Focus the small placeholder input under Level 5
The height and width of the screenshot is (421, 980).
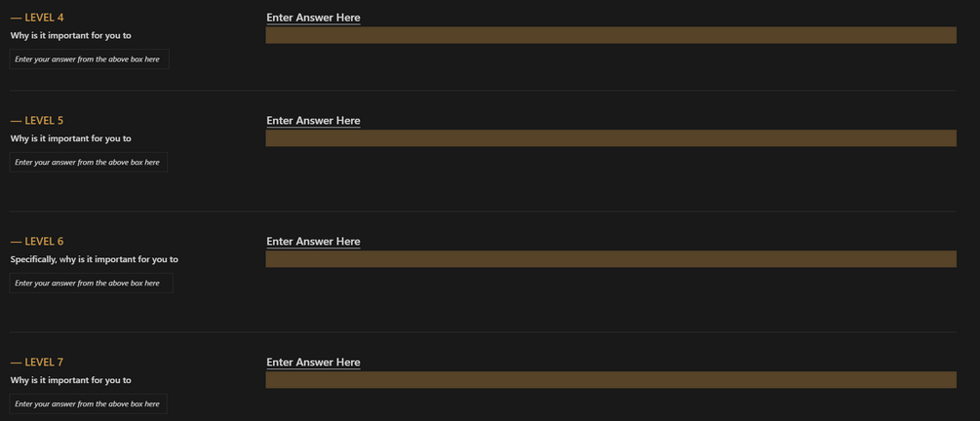pyautogui.click(x=88, y=163)
